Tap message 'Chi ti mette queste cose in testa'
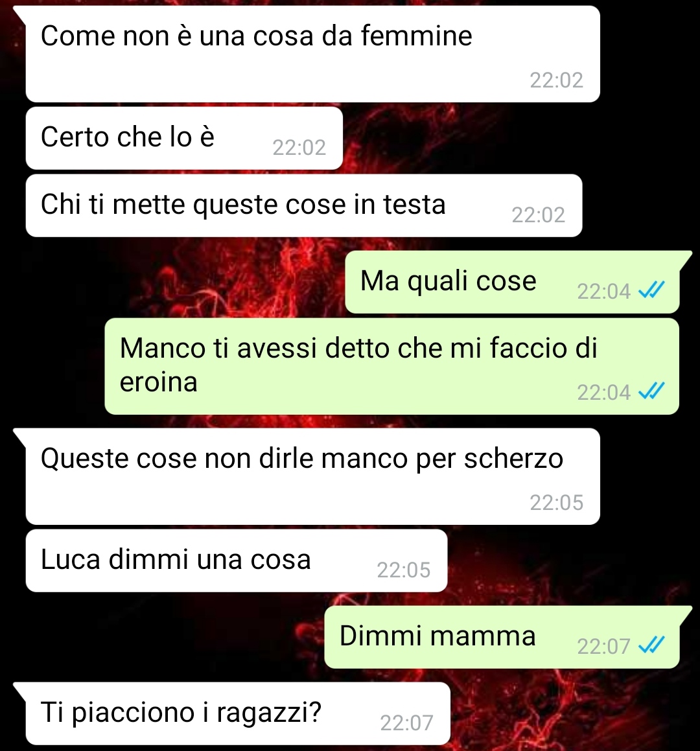 (x=304, y=206)
